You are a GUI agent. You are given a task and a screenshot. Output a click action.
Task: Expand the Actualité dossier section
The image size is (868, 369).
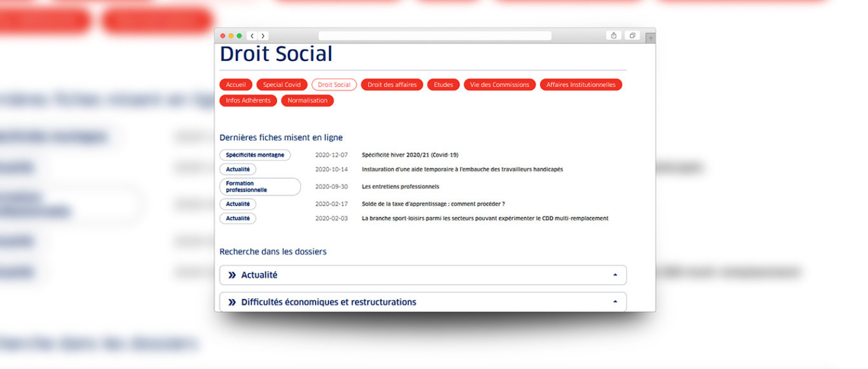423,275
